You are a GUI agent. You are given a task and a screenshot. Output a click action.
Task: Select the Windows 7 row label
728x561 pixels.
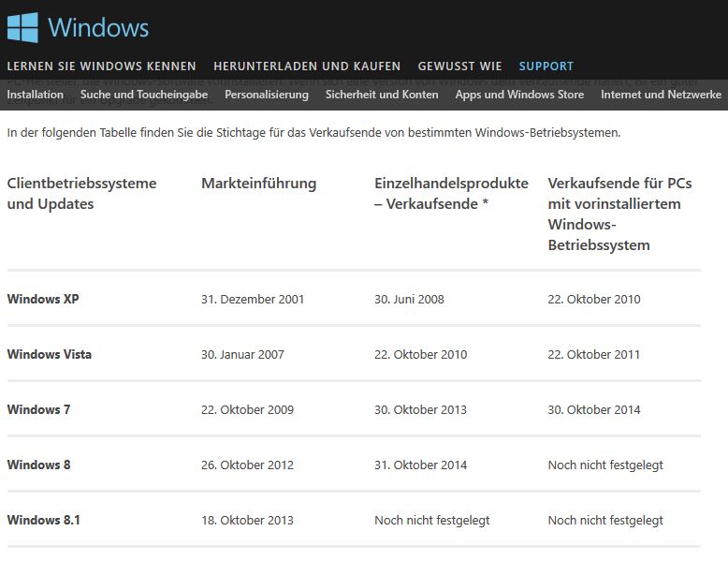(38, 409)
